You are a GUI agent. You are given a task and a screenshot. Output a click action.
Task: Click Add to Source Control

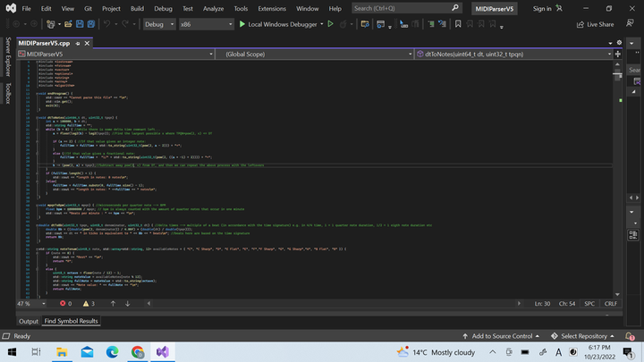pyautogui.click(x=501, y=336)
